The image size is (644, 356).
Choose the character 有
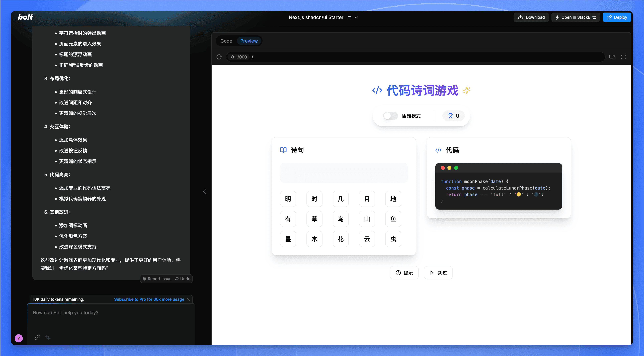[288, 219]
